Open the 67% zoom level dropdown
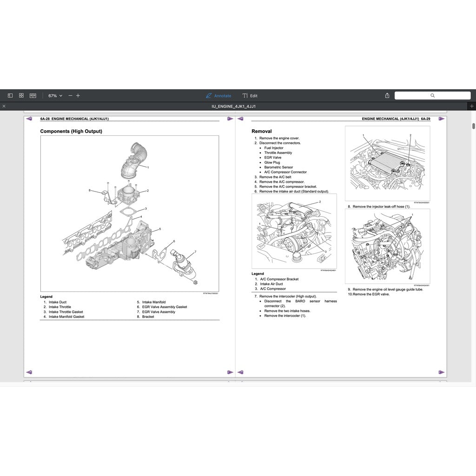This screenshot has height=476, width=476. tap(54, 95)
